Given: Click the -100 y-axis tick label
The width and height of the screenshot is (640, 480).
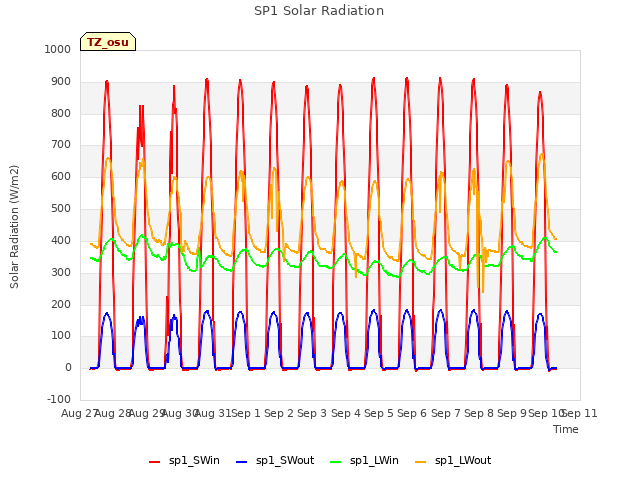Looking at the screenshot, I should point(59,399).
